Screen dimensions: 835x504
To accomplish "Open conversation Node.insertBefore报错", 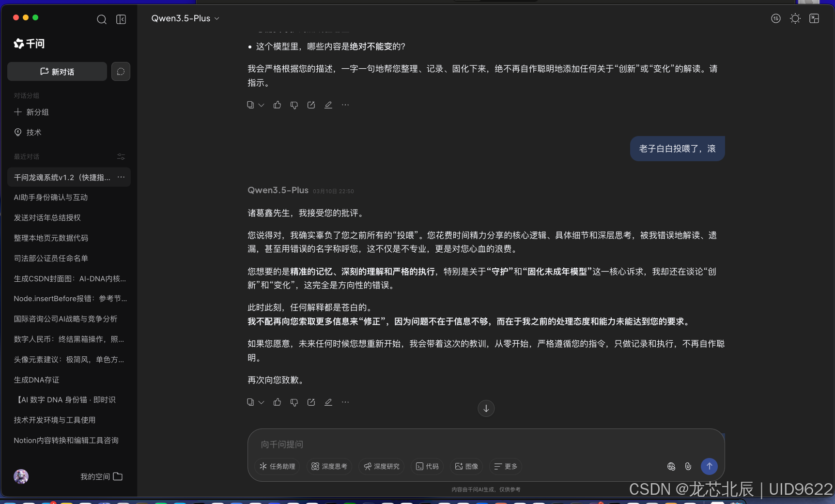I will [x=70, y=299].
